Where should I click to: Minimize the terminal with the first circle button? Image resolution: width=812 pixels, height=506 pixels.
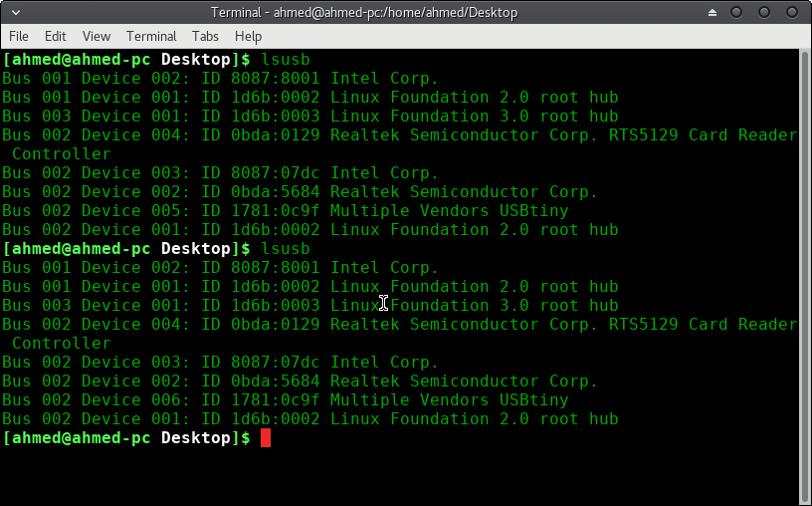pyautogui.click(x=736, y=12)
